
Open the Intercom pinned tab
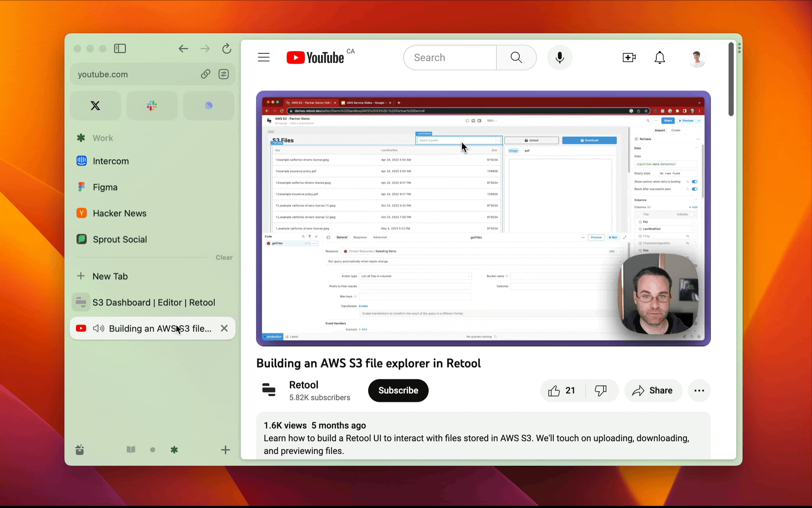click(152, 161)
